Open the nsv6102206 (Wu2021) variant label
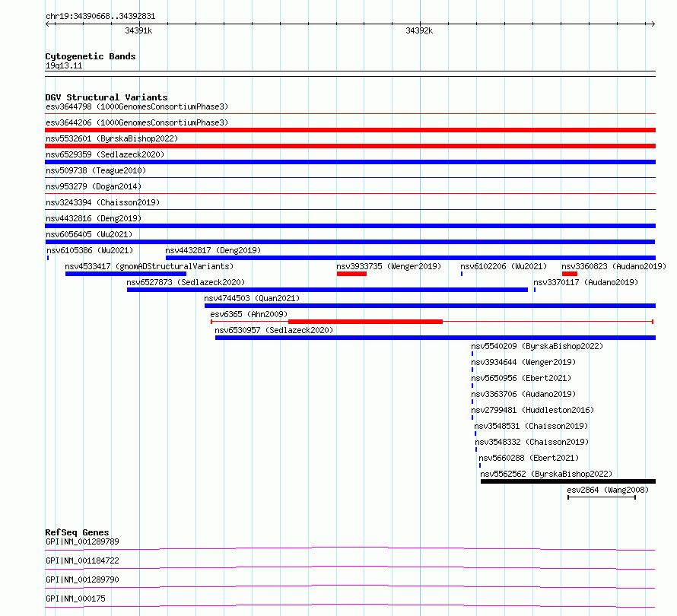Viewport: 677px width, 616px height. pyautogui.click(x=504, y=266)
